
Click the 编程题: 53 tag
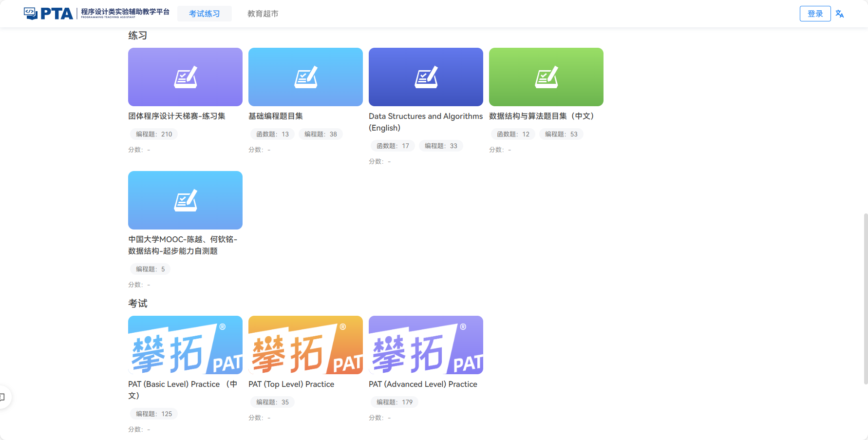click(561, 134)
